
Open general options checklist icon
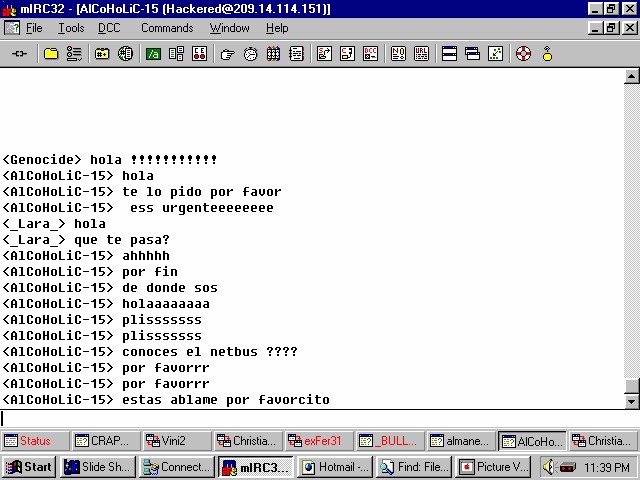click(x=74, y=54)
